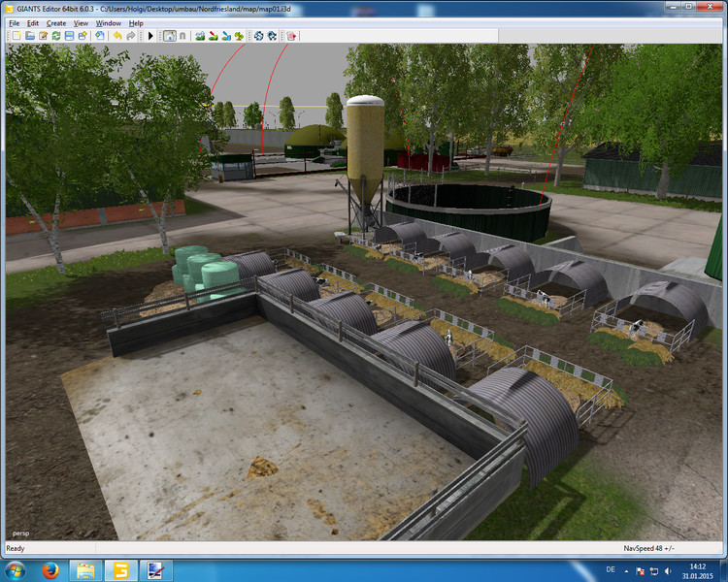Toggle the magnet snap button
The image size is (728, 582).
(x=182, y=36)
